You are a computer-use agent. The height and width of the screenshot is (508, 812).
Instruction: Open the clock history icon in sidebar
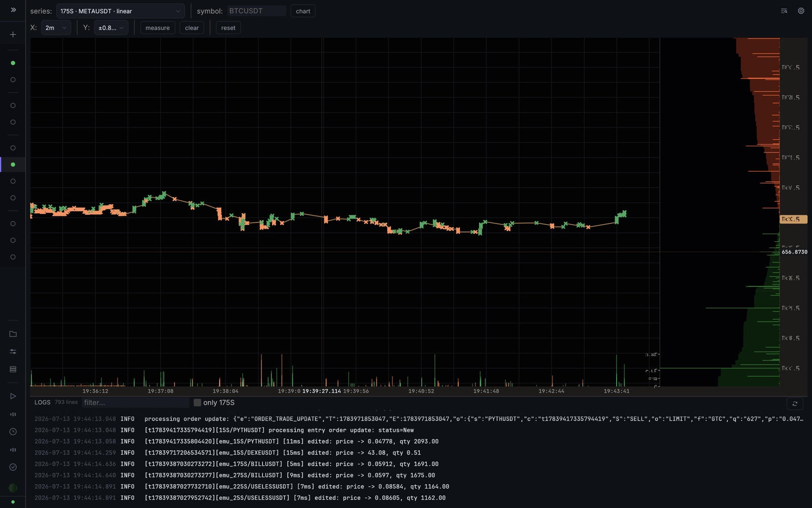click(x=13, y=432)
